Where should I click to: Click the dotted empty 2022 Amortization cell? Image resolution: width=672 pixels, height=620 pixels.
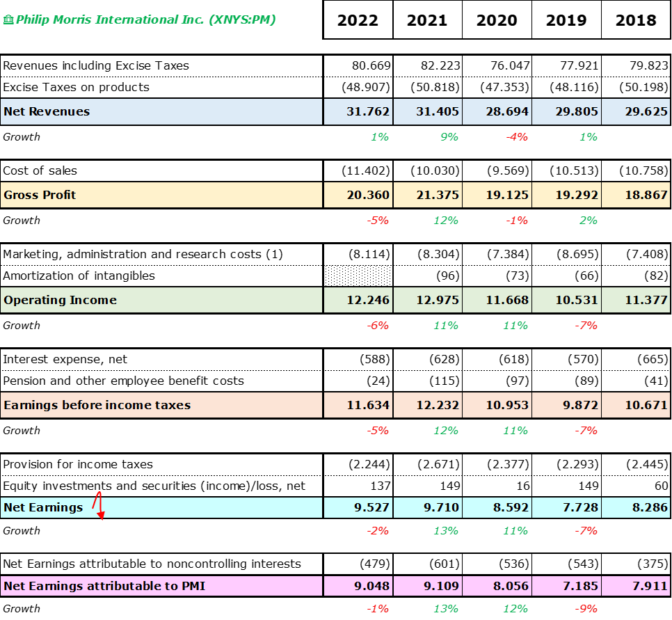tap(358, 276)
